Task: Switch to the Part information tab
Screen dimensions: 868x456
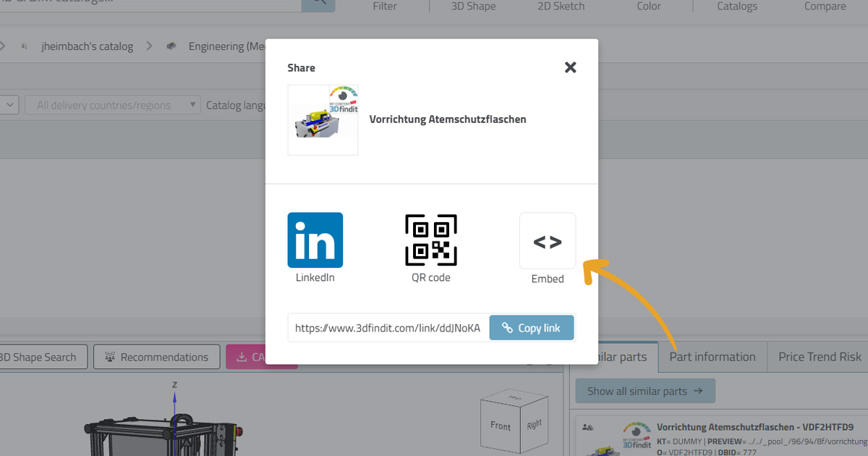Action: coord(712,357)
